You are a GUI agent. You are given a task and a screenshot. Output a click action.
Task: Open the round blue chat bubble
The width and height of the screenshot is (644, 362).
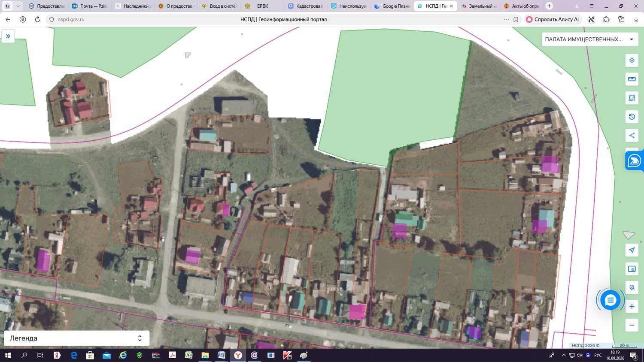coord(610,300)
